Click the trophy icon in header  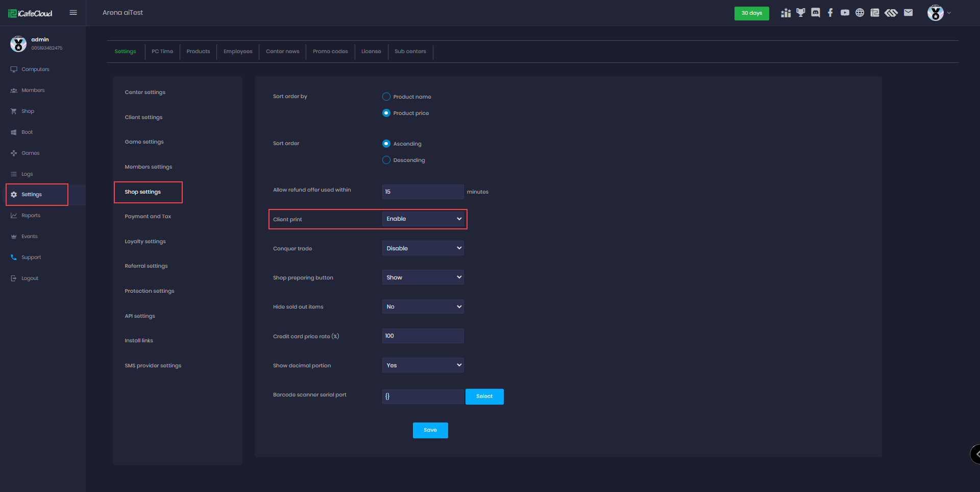click(x=800, y=13)
